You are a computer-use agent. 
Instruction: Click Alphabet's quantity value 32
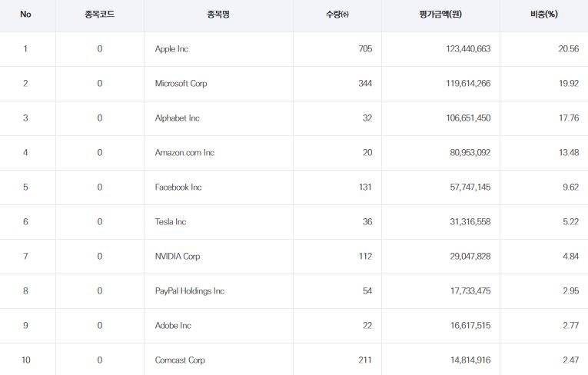(x=367, y=118)
